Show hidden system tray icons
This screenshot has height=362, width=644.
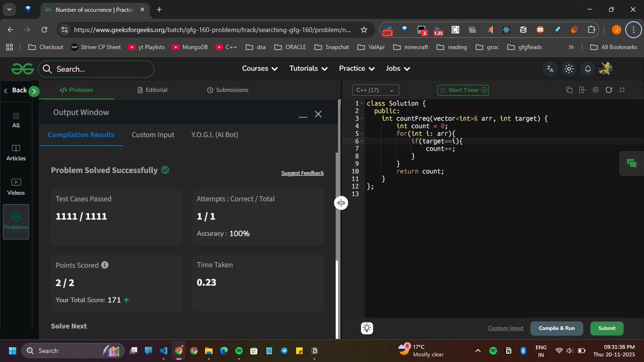tap(478, 351)
